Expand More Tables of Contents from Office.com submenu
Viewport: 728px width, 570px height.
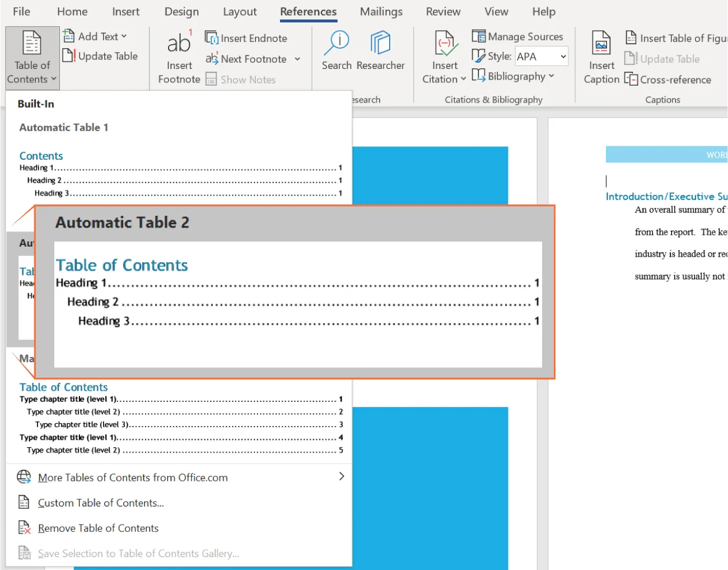pyautogui.click(x=133, y=477)
